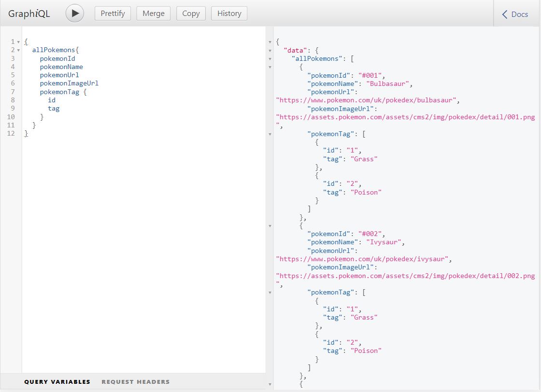Click "Poison" tag value under Bulbasaur
The height and width of the screenshot is (392, 541).
click(366, 193)
